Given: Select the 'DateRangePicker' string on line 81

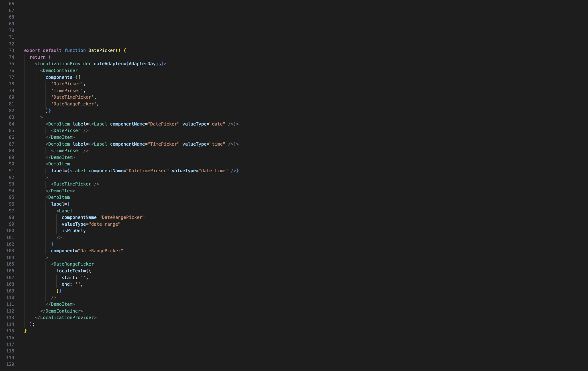Looking at the screenshot, I should [x=74, y=104].
